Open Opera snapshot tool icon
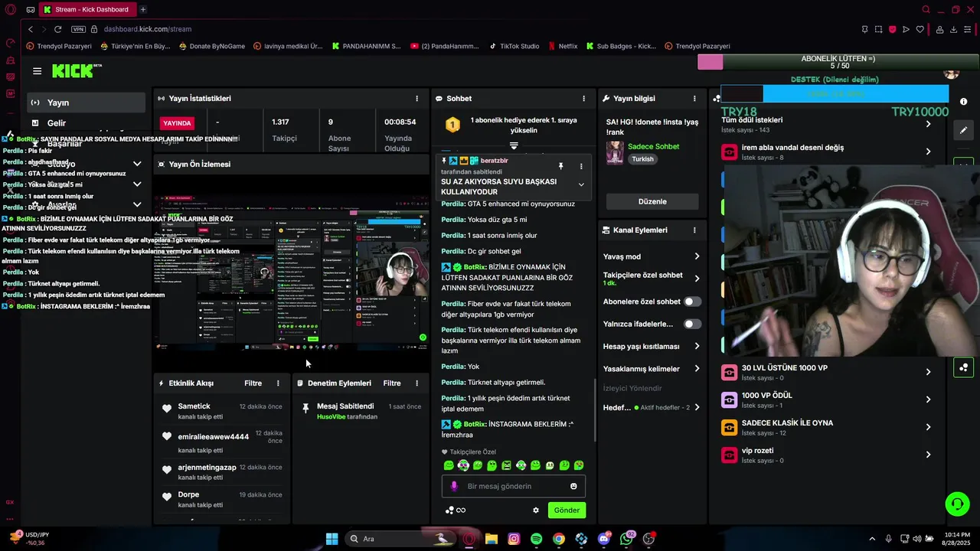This screenshot has height=551, width=980. [878, 29]
